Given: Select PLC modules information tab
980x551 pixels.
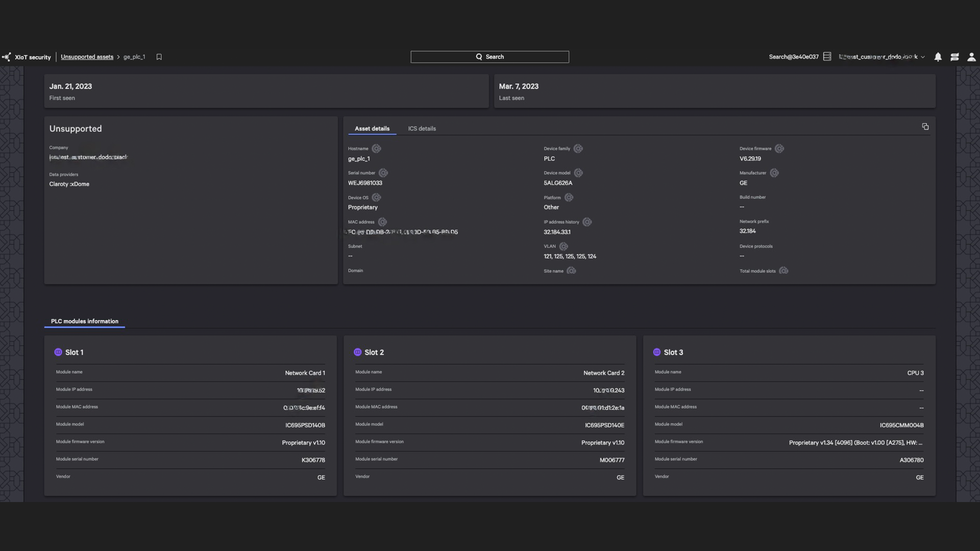Looking at the screenshot, I should 84,321.
